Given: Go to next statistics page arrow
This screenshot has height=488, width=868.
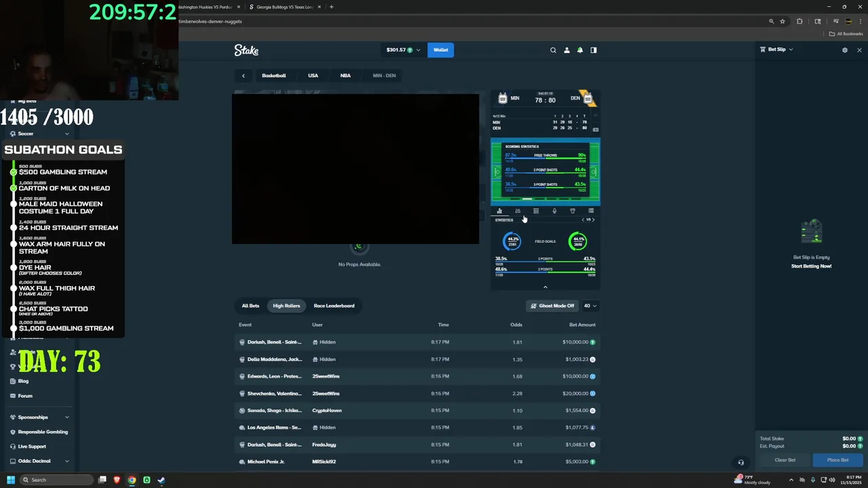Looking at the screenshot, I should point(593,220).
